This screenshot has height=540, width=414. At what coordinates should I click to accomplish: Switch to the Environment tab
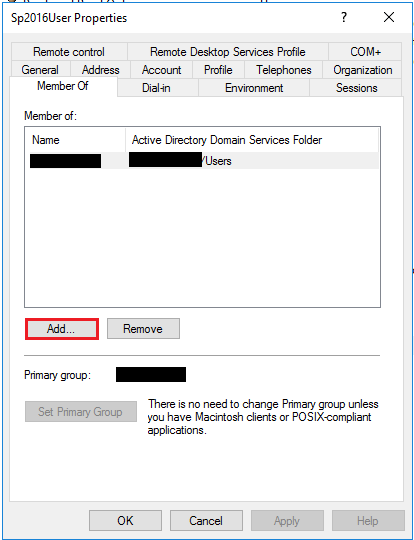click(x=254, y=88)
